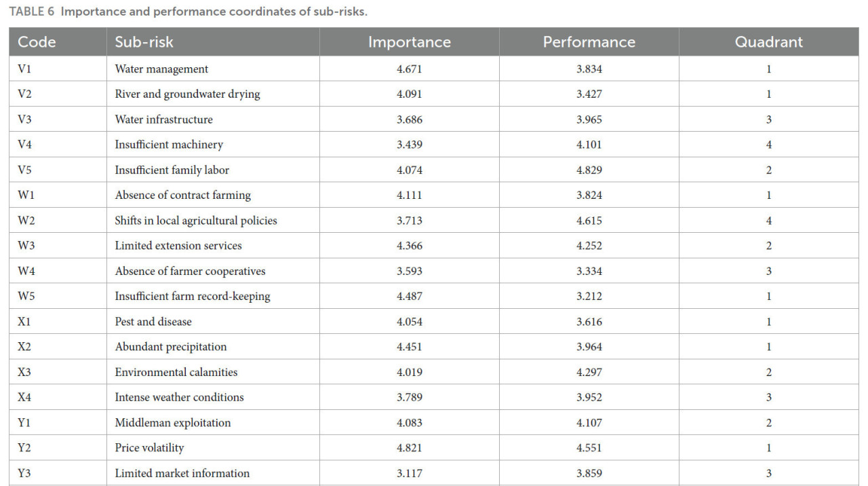This screenshot has width=868, height=486.
Task: Click the Importance column header
Action: (409, 42)
